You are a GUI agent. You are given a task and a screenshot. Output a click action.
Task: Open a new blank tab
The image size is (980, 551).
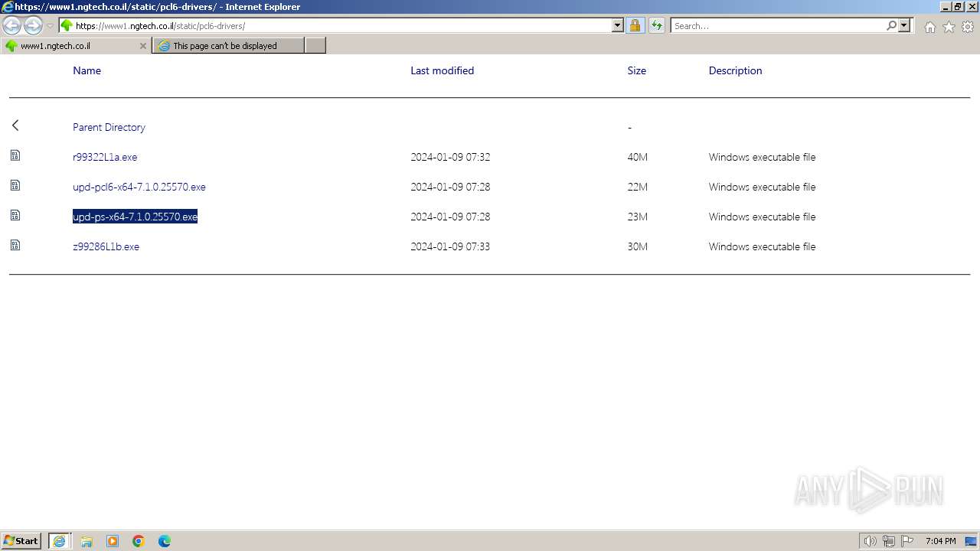[315, 46]
